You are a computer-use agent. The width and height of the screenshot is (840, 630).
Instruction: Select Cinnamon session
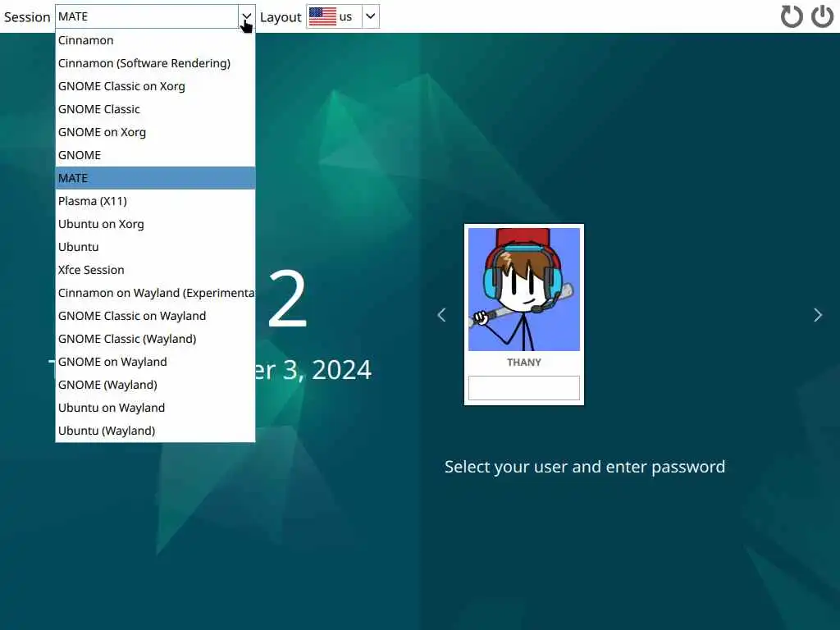tap(155, 40)
